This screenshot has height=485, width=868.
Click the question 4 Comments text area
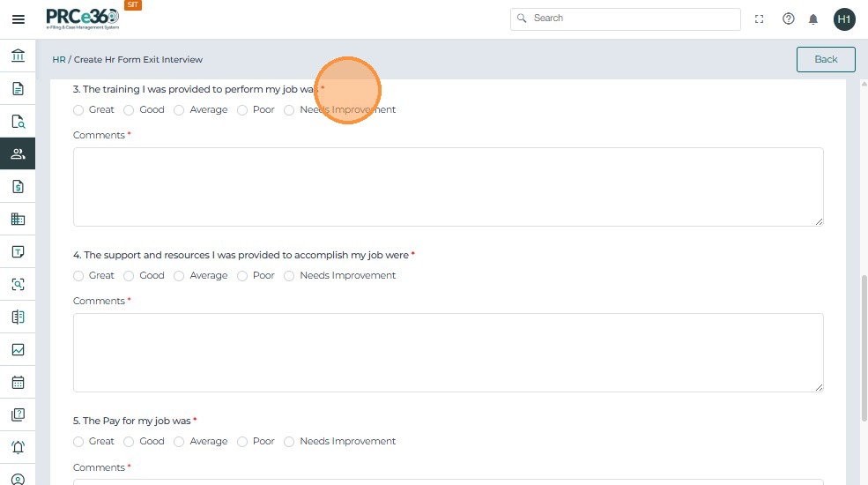click(448, 352)
